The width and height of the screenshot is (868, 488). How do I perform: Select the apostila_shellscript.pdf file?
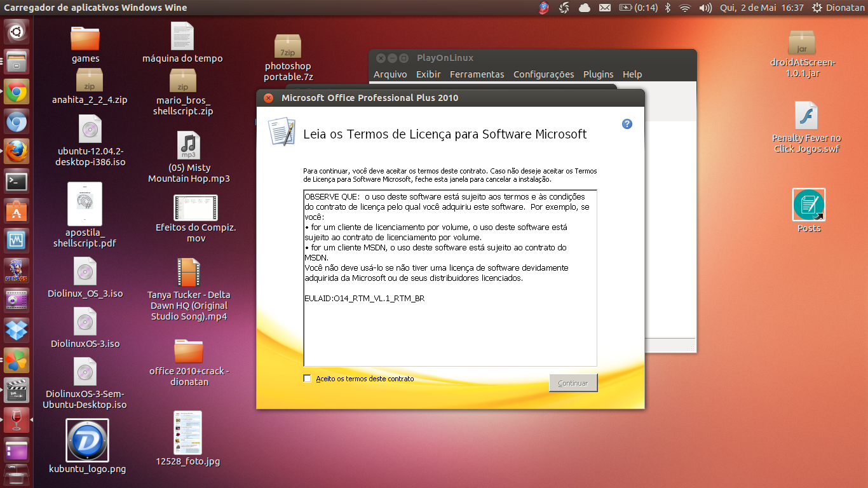(85, 215)
